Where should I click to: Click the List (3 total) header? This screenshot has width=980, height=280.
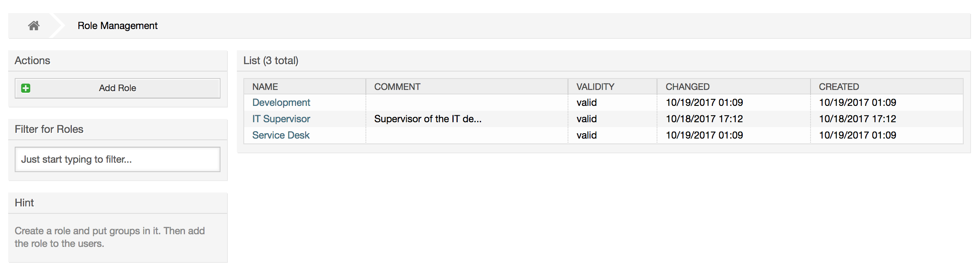[x=271, y=60]
